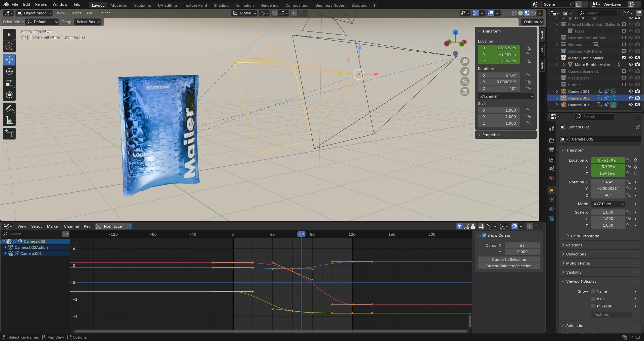Open the Object Mode dropdown
This screenshot has height=341, width=644.
point(35,13)
